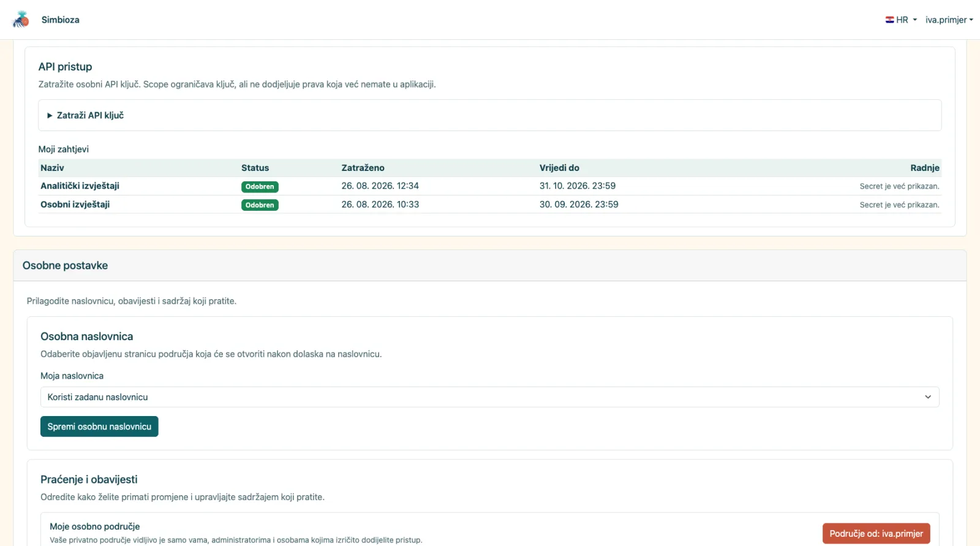Click the Vrijedi do column header

click(x=559, y=168)
